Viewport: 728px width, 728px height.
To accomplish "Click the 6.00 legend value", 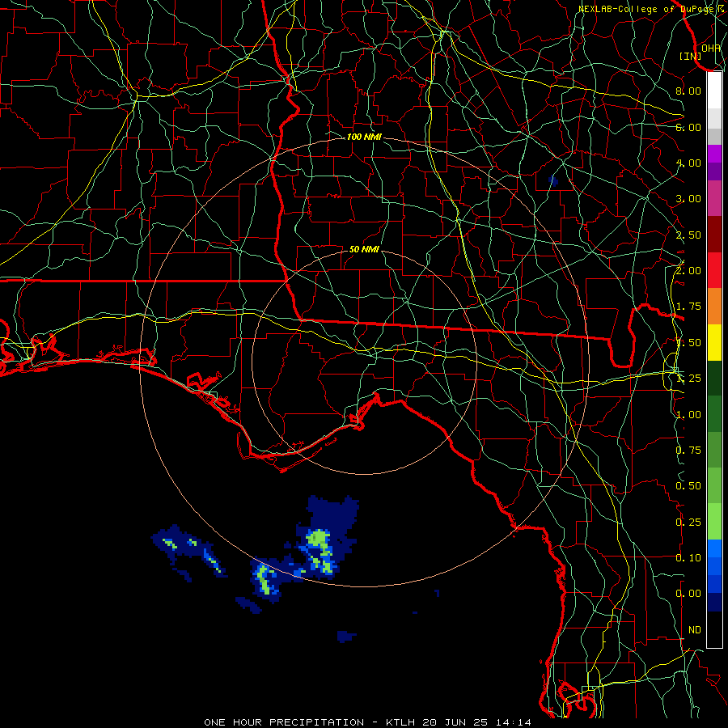I will [688, 127].
